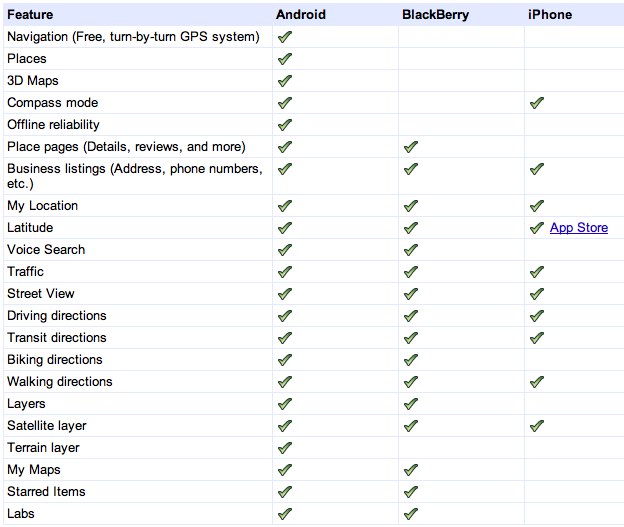This screenshot has width=624, height=527.
Task: Click the Android checkmark for Terrain layer
Action: [x=285, y=448]
